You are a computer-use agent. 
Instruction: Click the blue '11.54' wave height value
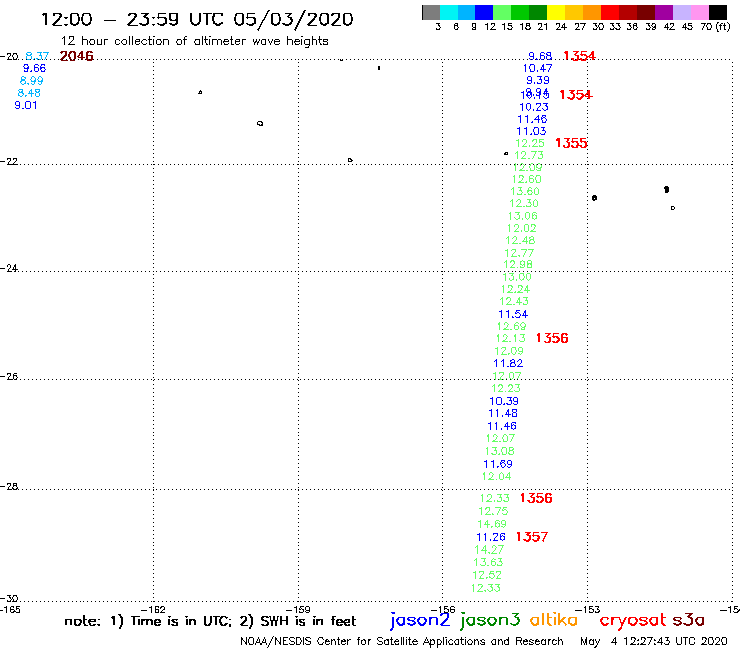pos(513,314)
